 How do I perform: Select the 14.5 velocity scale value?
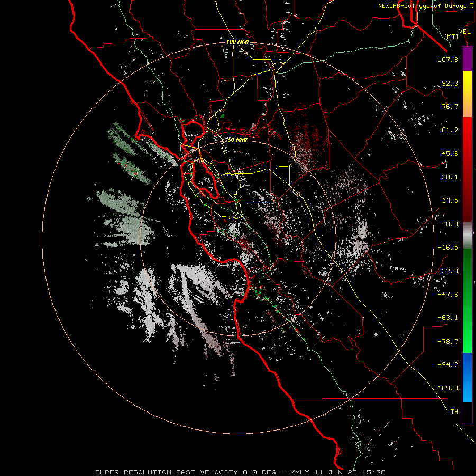pyautogui.click(x=450, y=200)
